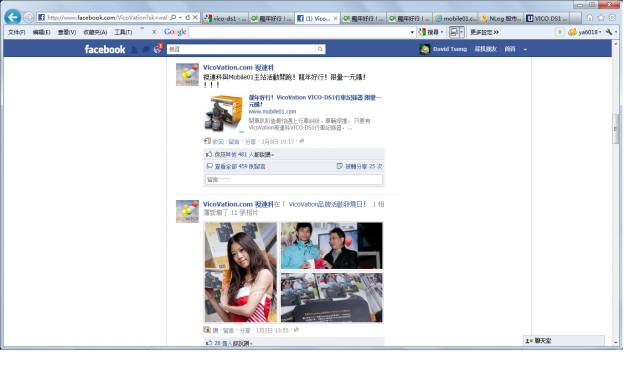640x372 pixels.
Task: Open Facebook friend requests icon
Action: (134, 49)
